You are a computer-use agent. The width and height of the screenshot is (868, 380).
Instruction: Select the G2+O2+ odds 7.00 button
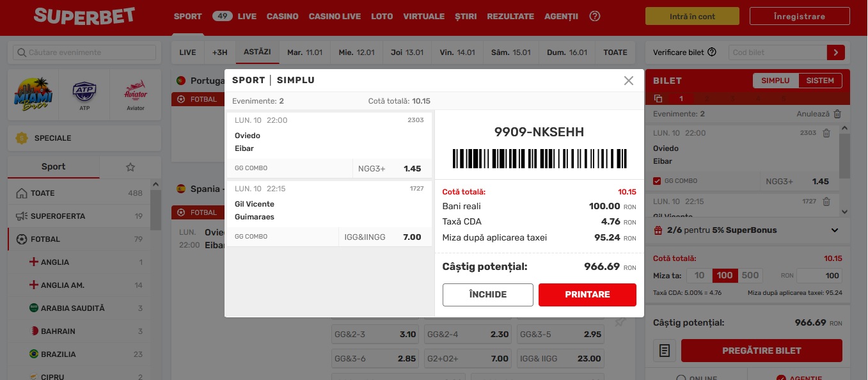tap(468, 359)
